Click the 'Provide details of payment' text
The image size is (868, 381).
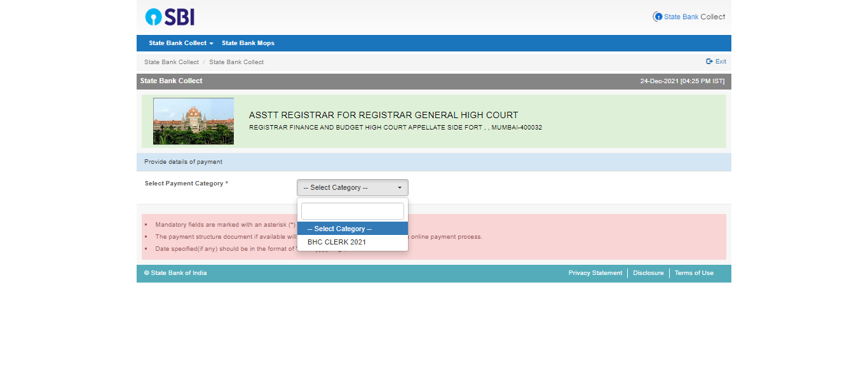183,162
